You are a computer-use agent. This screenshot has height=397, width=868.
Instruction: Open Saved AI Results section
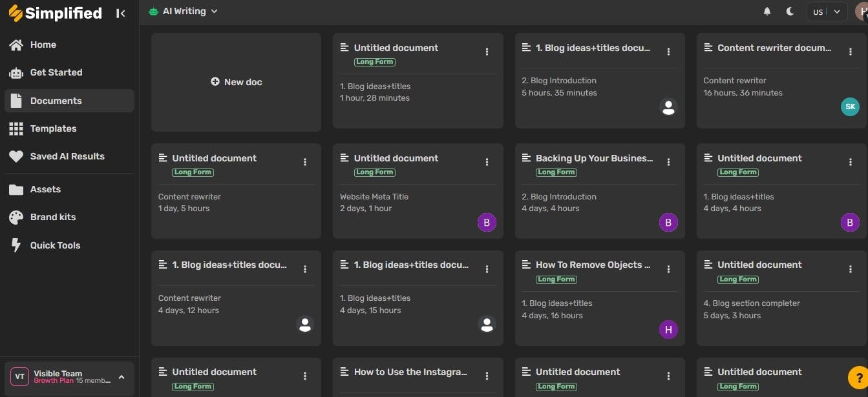point(67,156)
